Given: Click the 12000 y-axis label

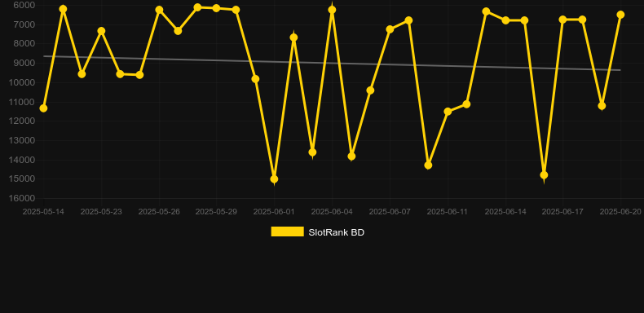Looking at the screenshot, I should (22, 121).
